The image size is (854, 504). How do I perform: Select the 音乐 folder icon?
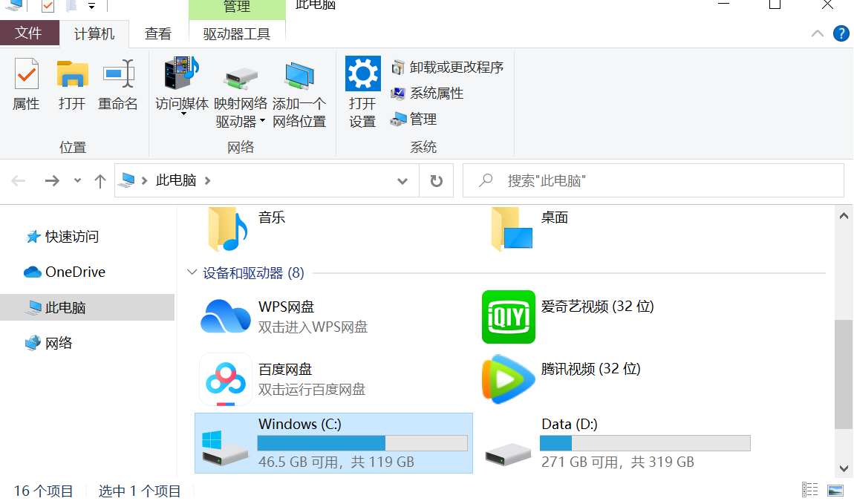coord(228,229)
